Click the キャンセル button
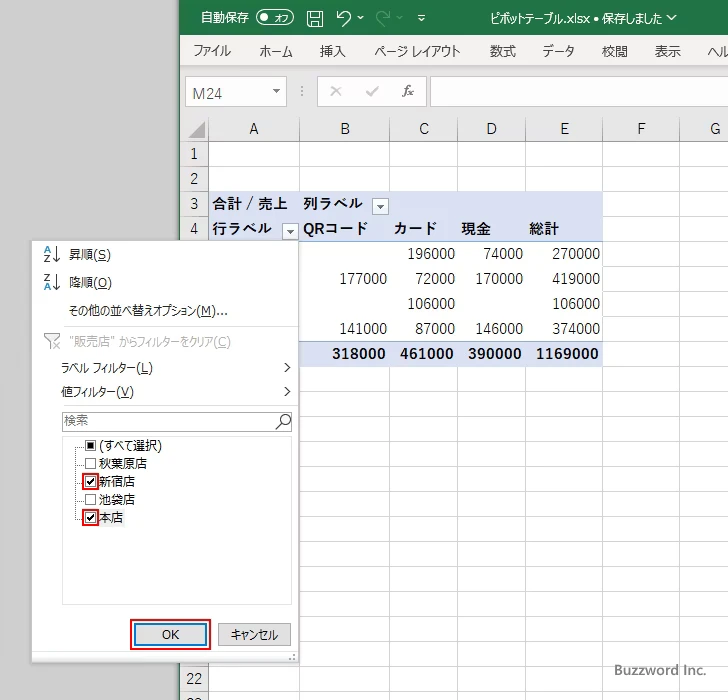This screenshot has height=700, width=728. point(254,634)
